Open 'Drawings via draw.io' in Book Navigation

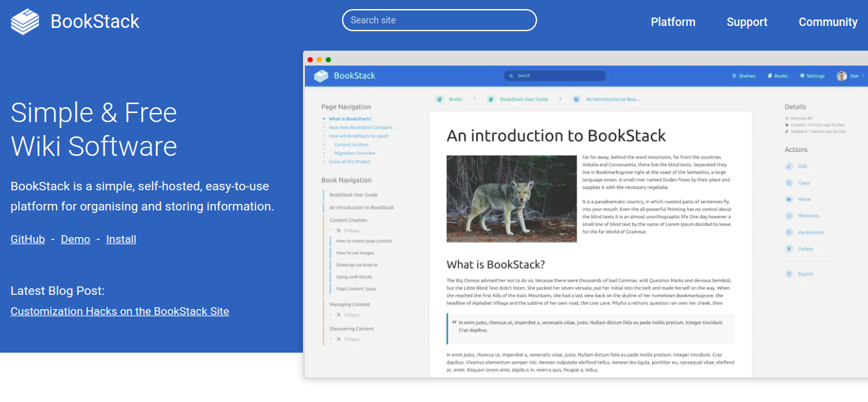[357, 265]
